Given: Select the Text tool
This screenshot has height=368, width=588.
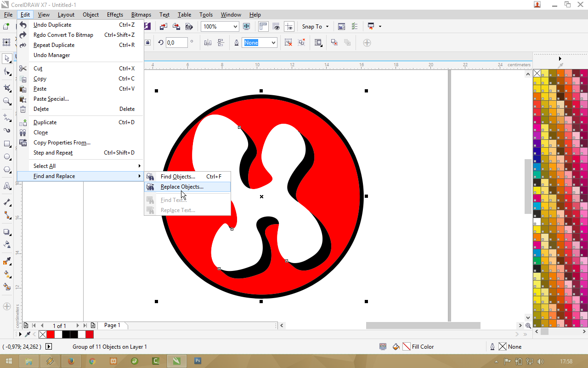Looking at the screenshot, I should 6,186.
